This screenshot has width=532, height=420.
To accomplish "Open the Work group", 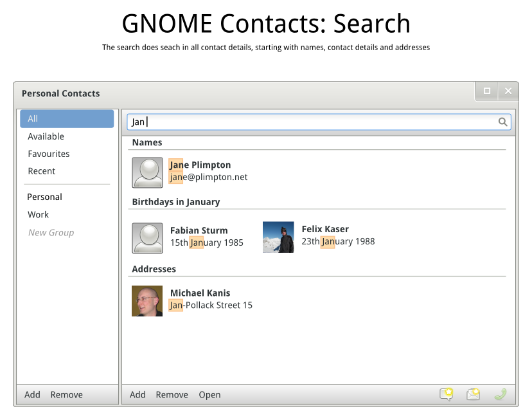I will coord(39,215).
